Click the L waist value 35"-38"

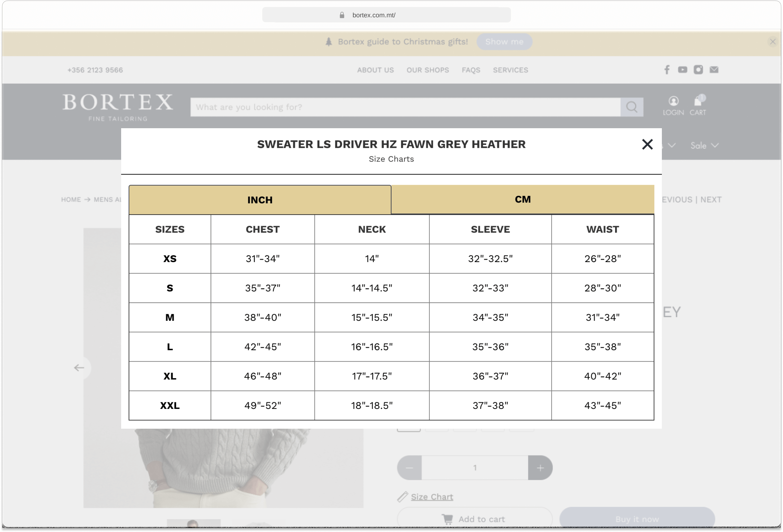coord(602,346)
